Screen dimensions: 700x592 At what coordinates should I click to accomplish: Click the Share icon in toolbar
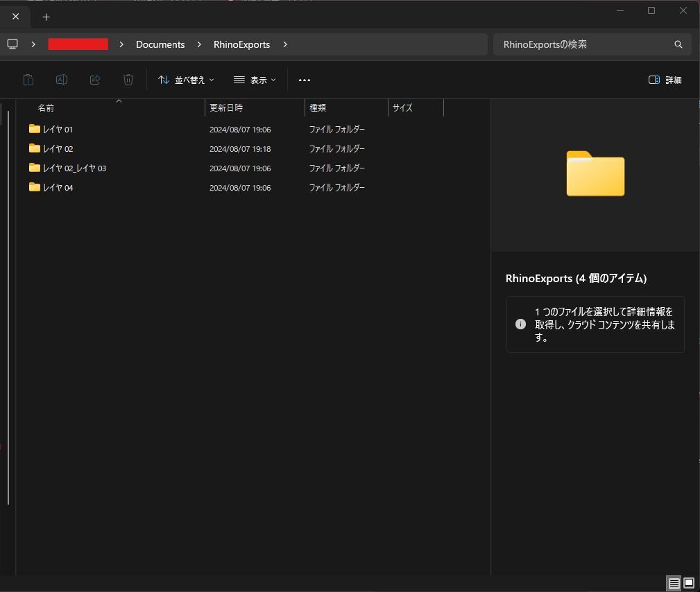click(x=95, y=80)
